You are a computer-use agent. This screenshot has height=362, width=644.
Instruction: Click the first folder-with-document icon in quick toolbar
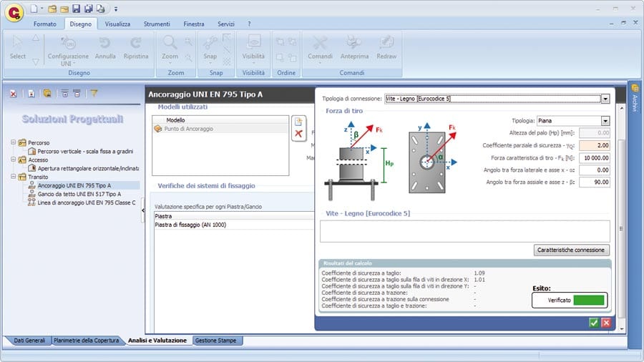[x=52, y=9]
